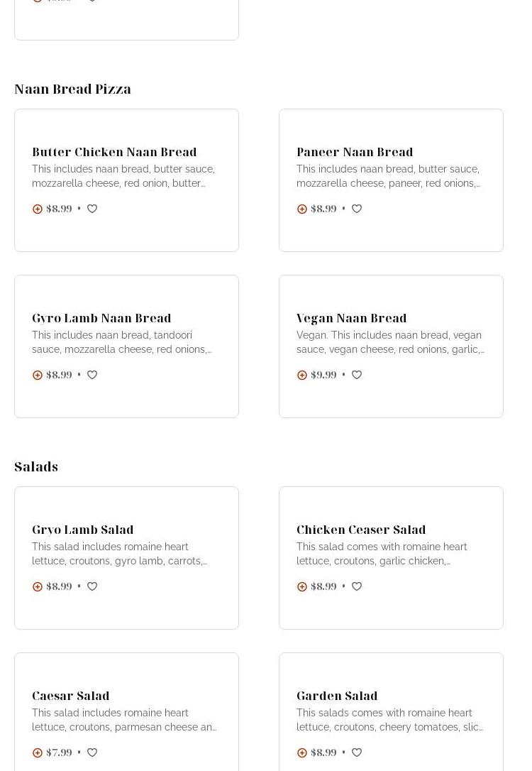The height and width of the screenshot is (771, 532).
Task: Click heart icon for Garden Salad
Action: (x=357, y=753)
